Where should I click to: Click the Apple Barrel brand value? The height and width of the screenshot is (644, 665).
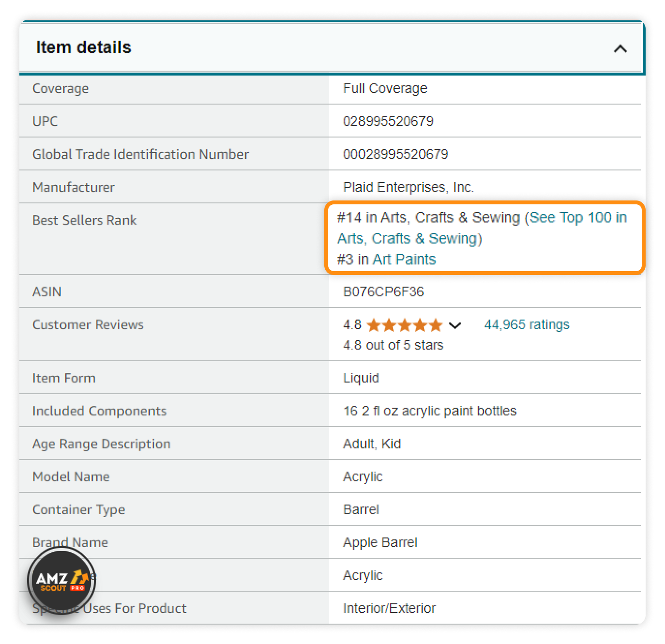[380, 542]
